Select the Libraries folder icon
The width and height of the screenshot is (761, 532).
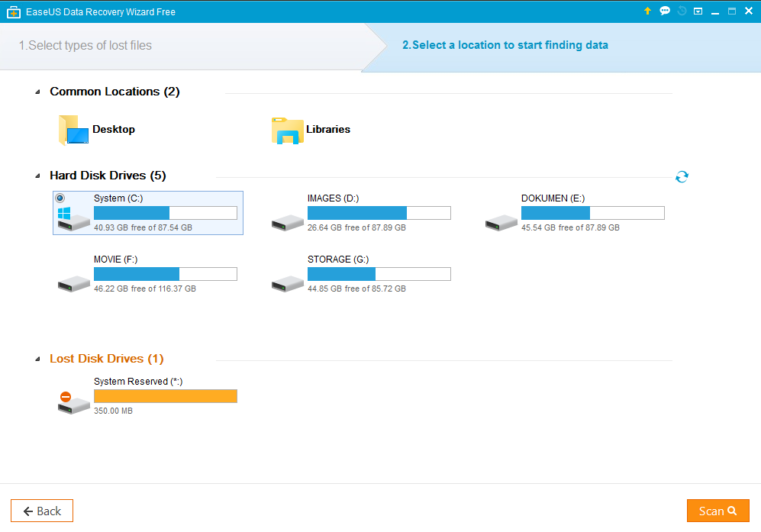(x=287, y=131)
